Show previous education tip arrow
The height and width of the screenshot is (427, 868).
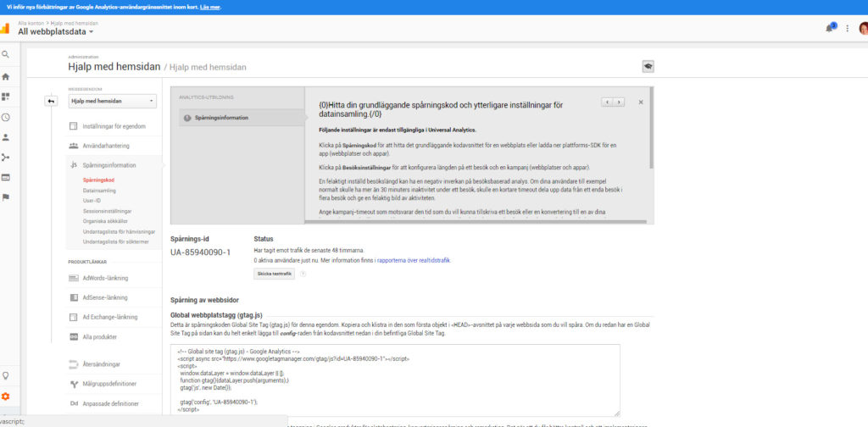[x=607, y=103]
